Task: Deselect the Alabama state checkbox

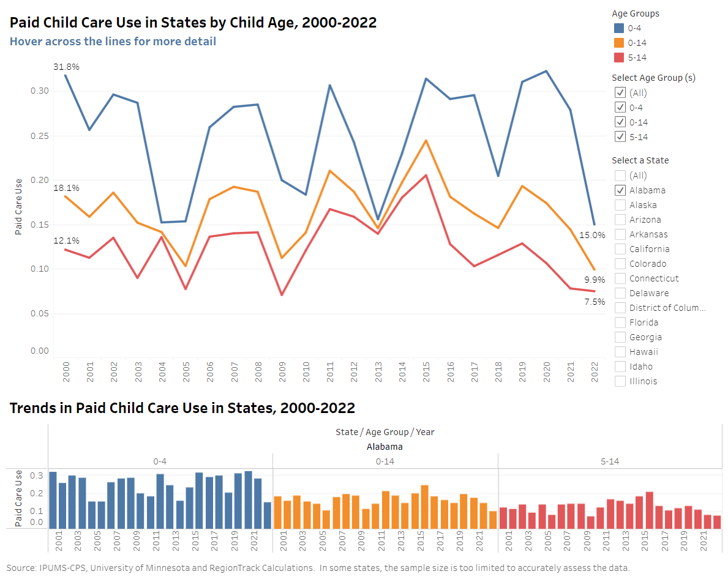Action: [x=620, y=190]
